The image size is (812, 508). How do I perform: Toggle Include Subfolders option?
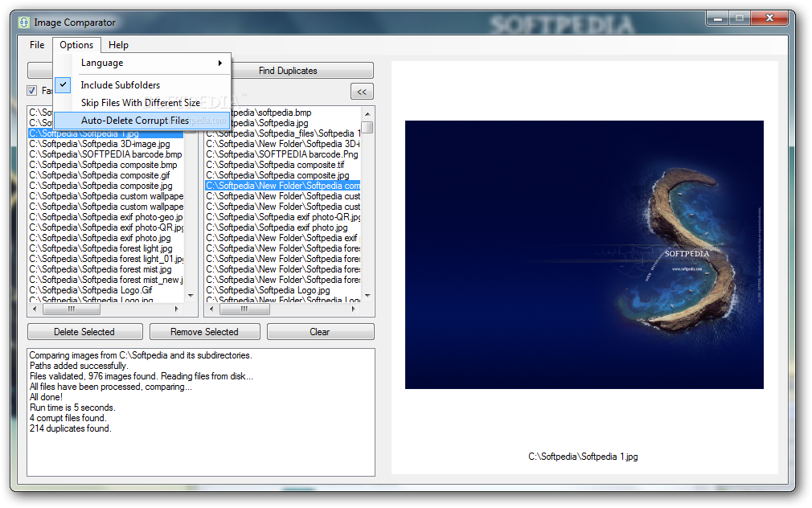(x=141, y=85)
